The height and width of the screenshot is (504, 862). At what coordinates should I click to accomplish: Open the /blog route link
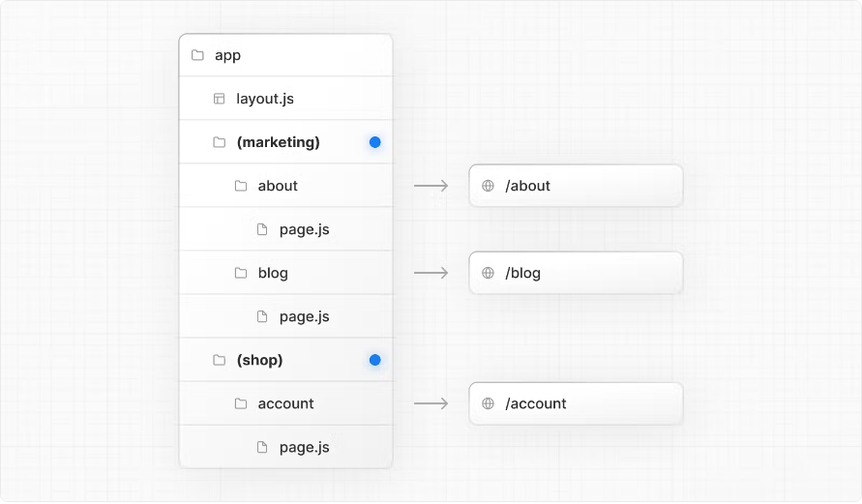pyautogui.click(x=577, y=273)
